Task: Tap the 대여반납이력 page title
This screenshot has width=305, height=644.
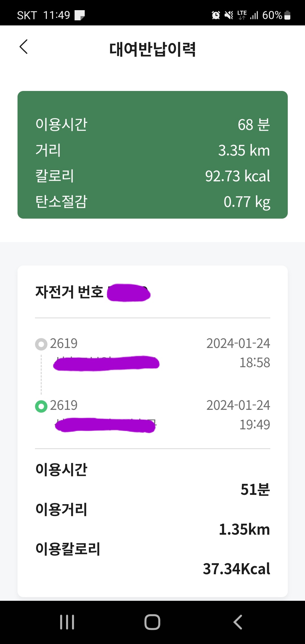Action: pos(152,49)
